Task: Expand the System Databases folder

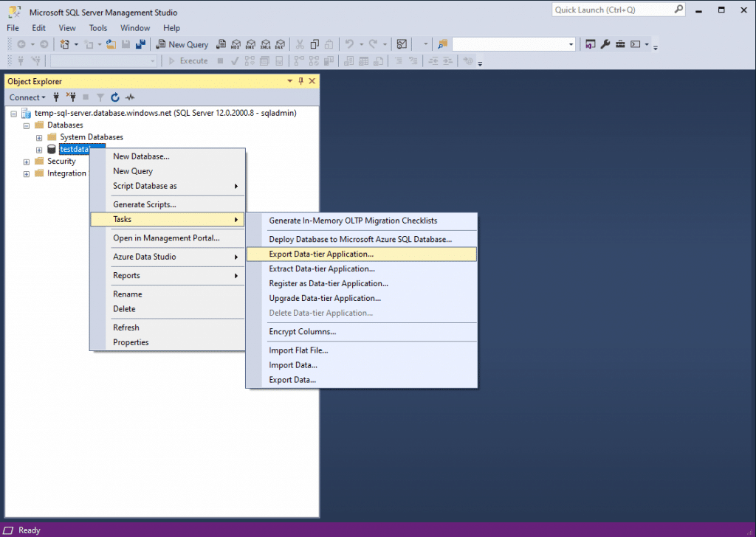Action: pyautogui.click(x=39, y=138)
